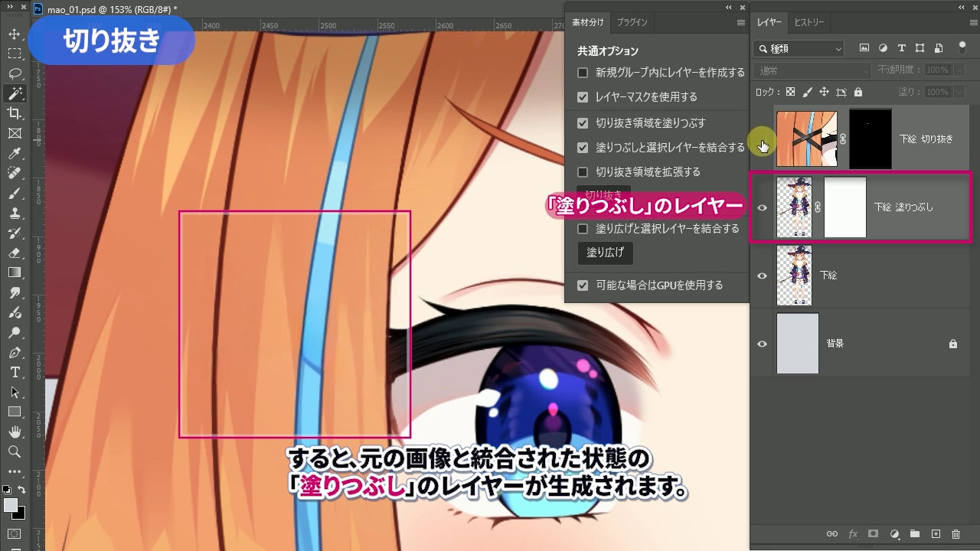Open the Edit Toolbar three-dots menu
The height and width of the screenshot is (551, 980).
tap(15, 472)
